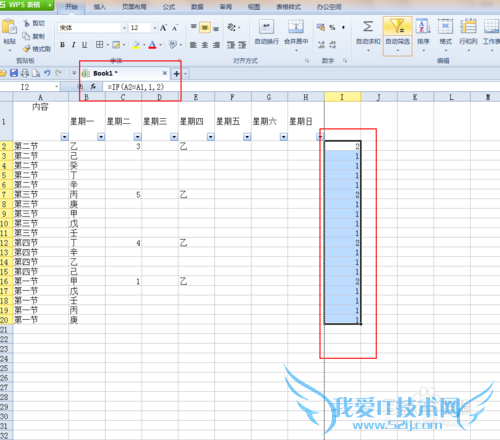Toggle Underline formatting
Screen dimensions: 500x440
[x=84, y=45]
